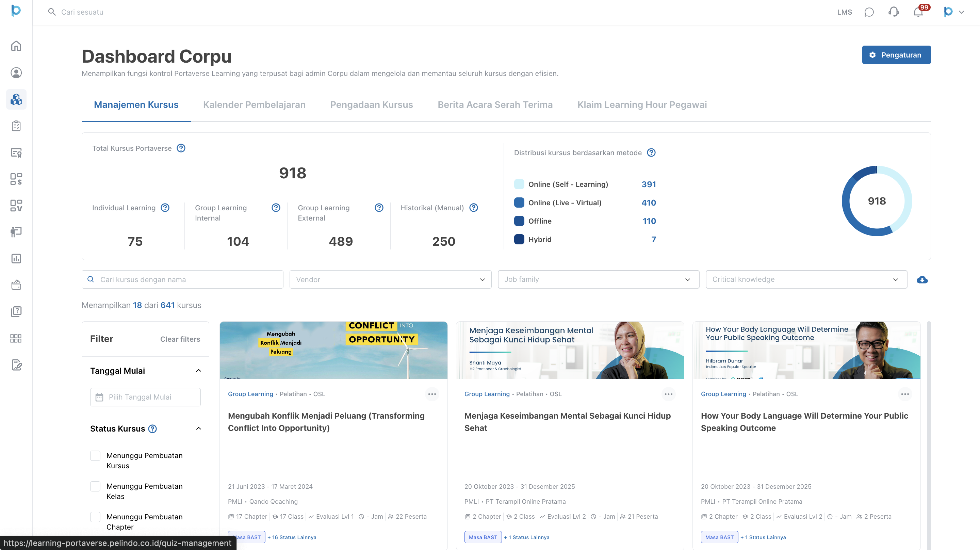Switch to the Kalender Pembelajaran tab
The height and width of the screenshot is (550, 980).
(x=254, y=105)
